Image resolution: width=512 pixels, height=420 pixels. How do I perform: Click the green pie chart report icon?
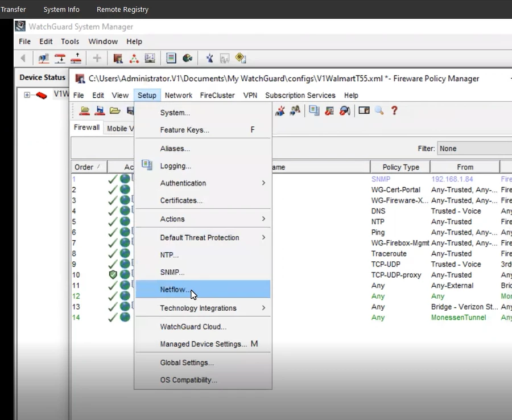click(187, 58)
